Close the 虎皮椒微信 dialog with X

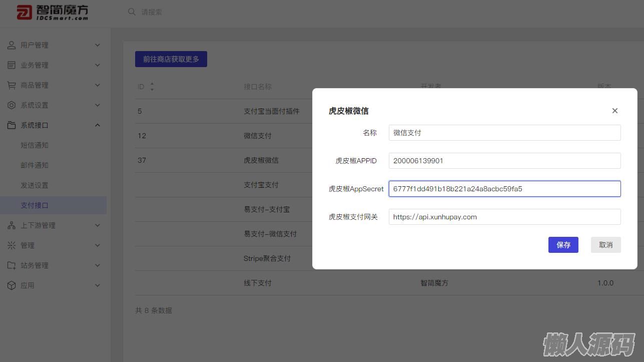click(x=614, y=111)
